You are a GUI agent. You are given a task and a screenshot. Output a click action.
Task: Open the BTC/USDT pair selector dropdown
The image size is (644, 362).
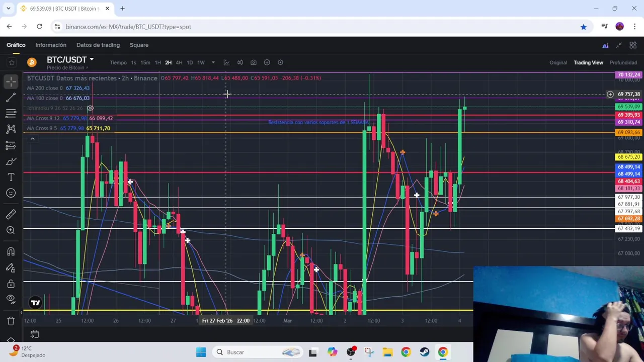point(70,60)
